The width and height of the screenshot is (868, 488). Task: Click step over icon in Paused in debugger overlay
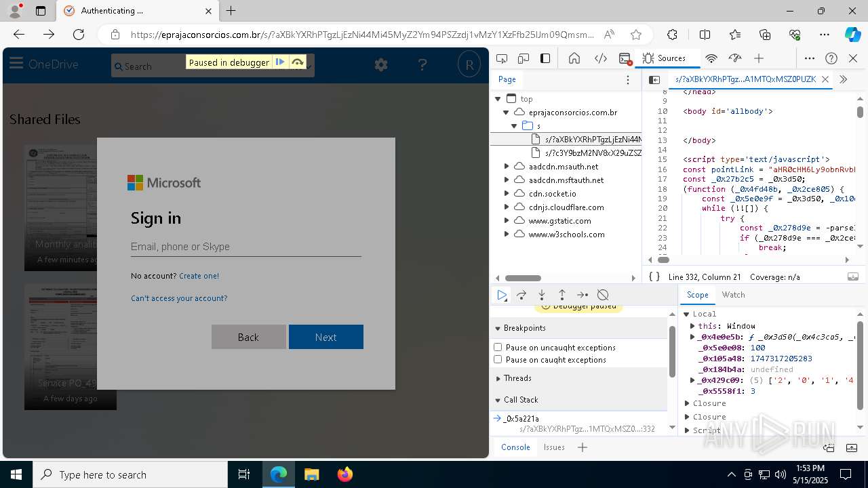tap(298, 62)
